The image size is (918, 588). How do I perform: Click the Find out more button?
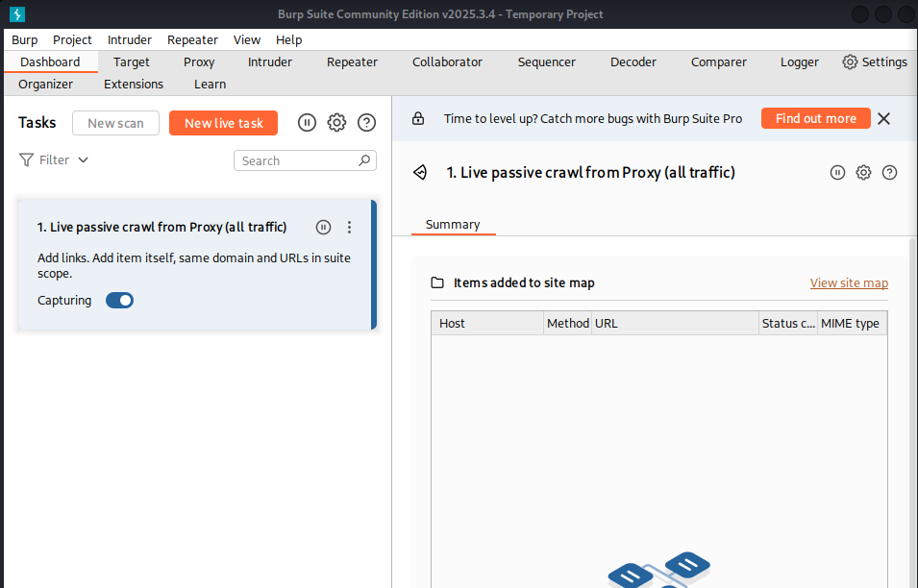816,119
